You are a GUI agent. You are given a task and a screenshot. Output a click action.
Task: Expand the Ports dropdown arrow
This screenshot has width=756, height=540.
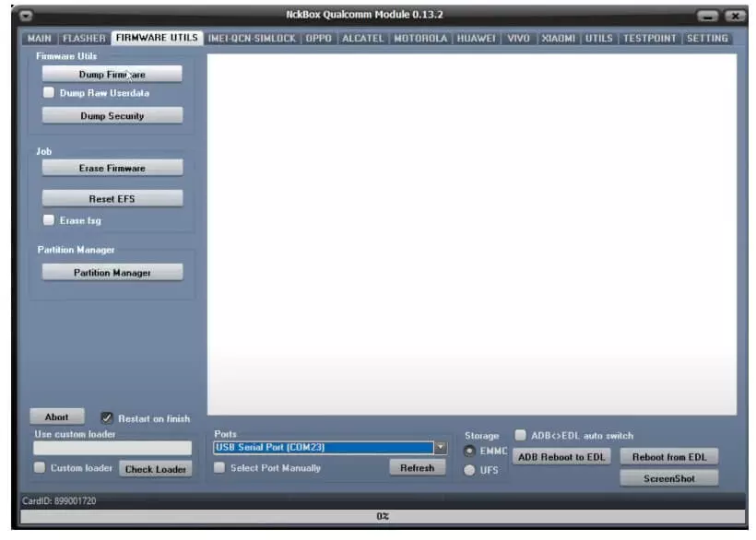(440, 448)
